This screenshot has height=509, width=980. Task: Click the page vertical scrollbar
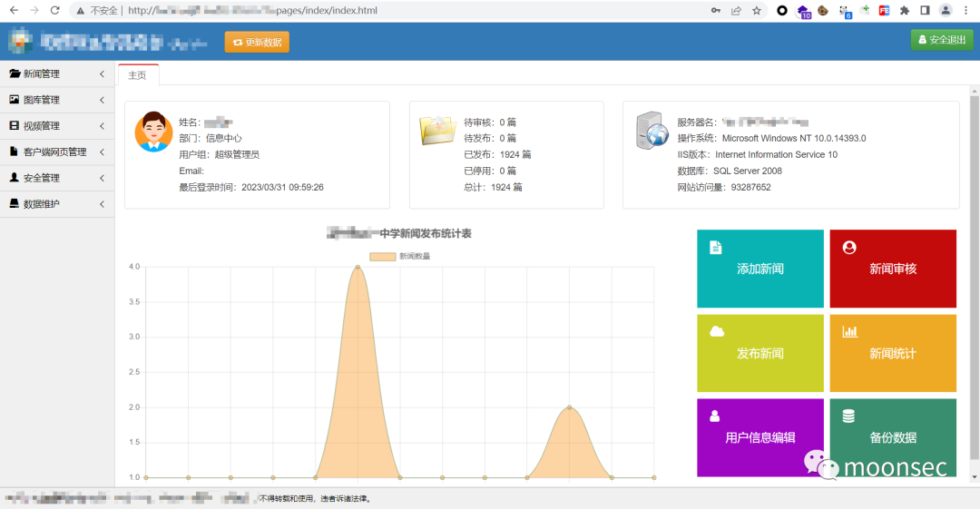pos(974,279)
